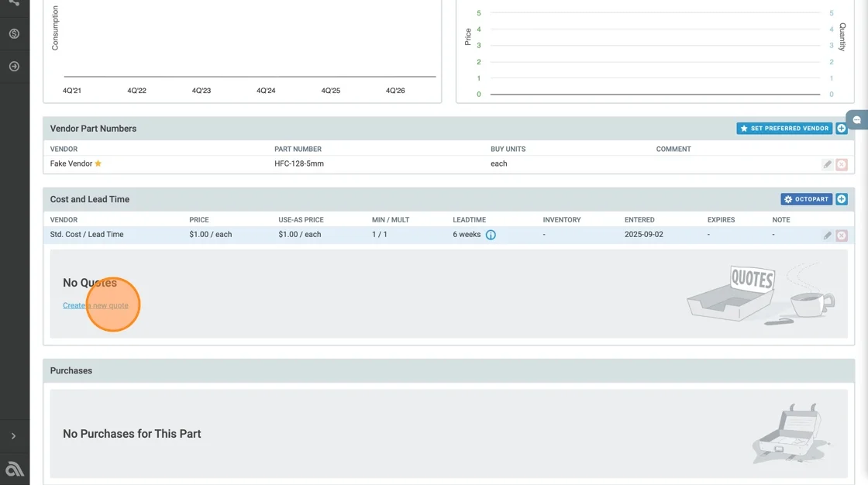Click the circled arrow sidebar icon

pos(14,67)
